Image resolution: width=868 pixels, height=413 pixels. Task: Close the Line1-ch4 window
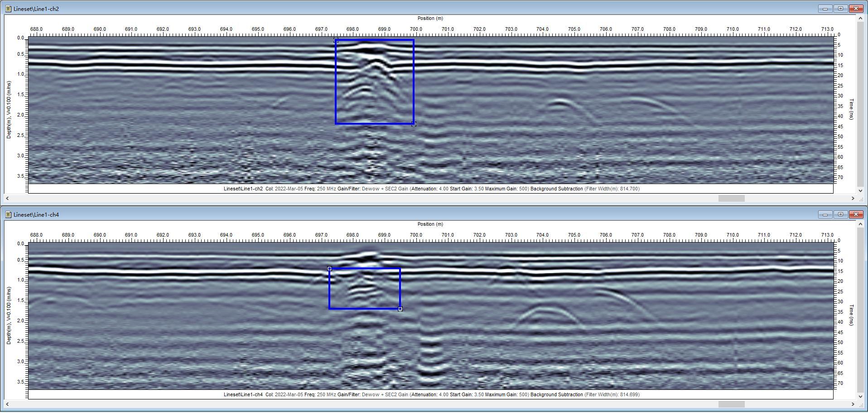tap(856, 214)
